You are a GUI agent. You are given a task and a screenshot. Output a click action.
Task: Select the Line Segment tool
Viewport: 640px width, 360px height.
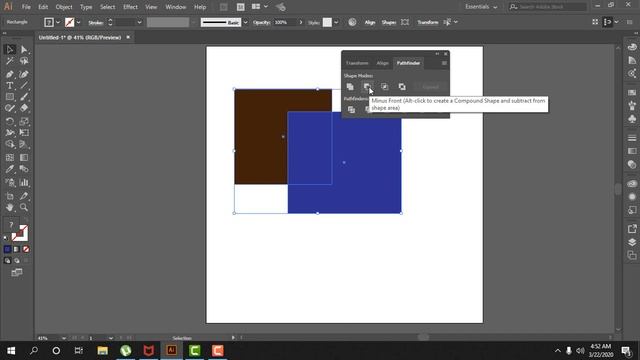point(24,86)
